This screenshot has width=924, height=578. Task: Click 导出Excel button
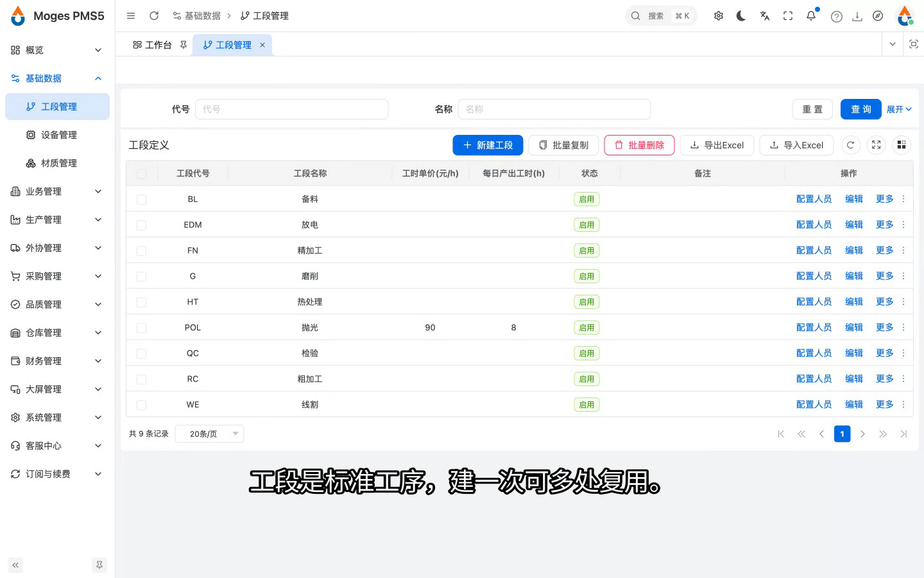tap(717, 145)
